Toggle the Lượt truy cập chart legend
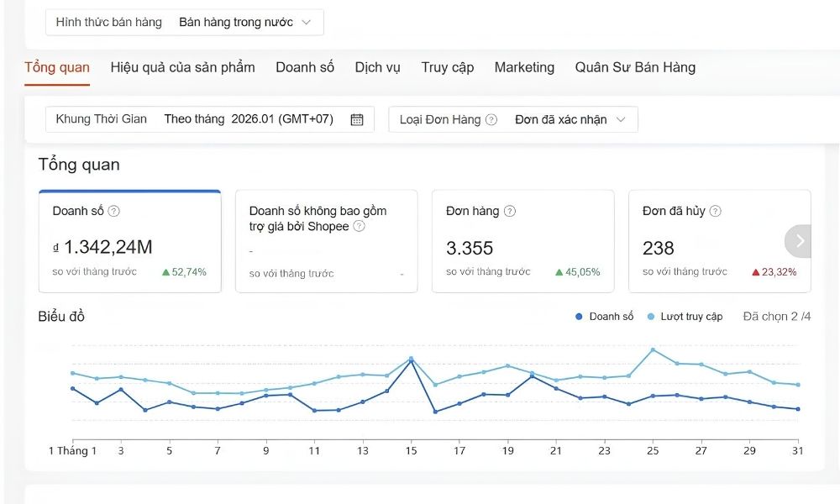The height and width of the screenshot is (504, 840). point(685,317)
